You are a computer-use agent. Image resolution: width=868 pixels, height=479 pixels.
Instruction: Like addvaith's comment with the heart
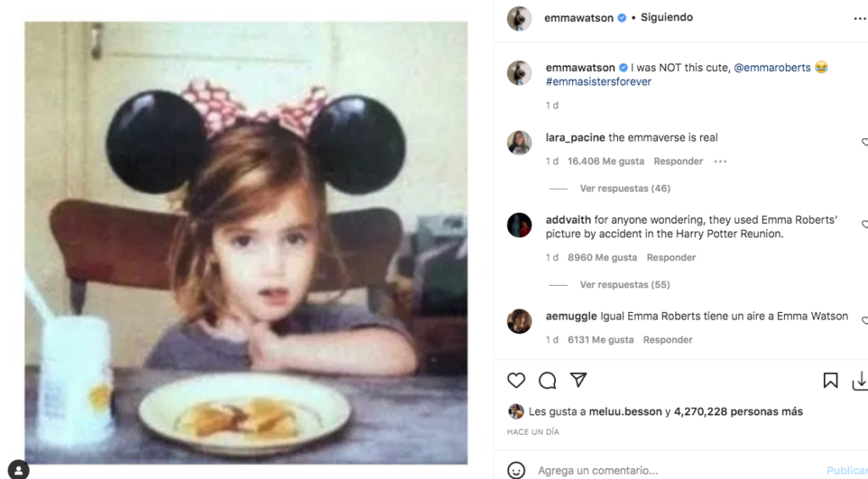[x=864, y=225]
